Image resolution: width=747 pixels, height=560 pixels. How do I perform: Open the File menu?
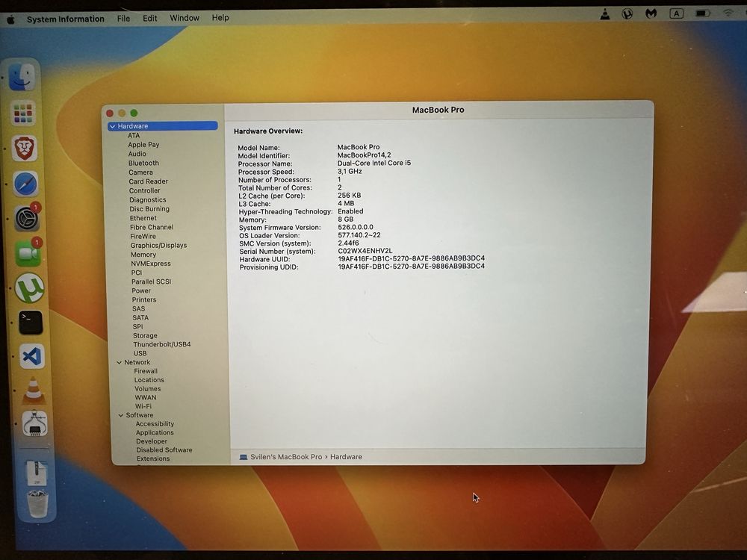point(123,19)
